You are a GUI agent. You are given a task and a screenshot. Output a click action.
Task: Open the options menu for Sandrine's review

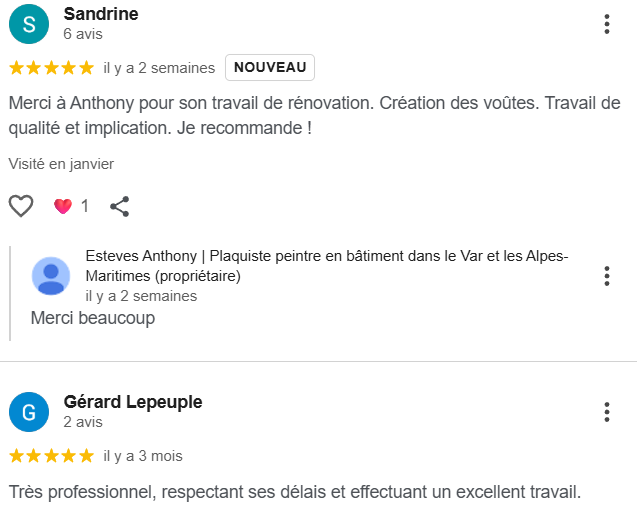[x=607, y=24]
